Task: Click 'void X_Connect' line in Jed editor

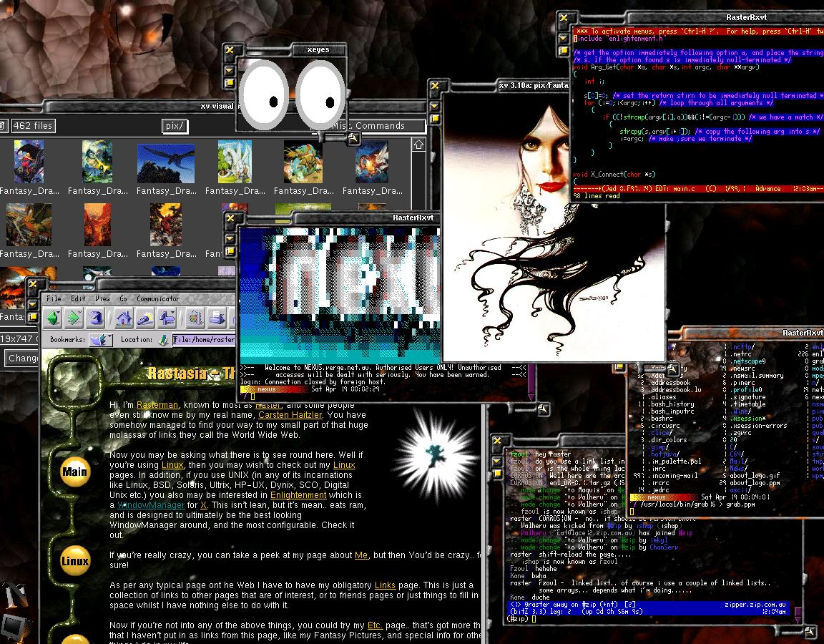Action: coord(614,175)
